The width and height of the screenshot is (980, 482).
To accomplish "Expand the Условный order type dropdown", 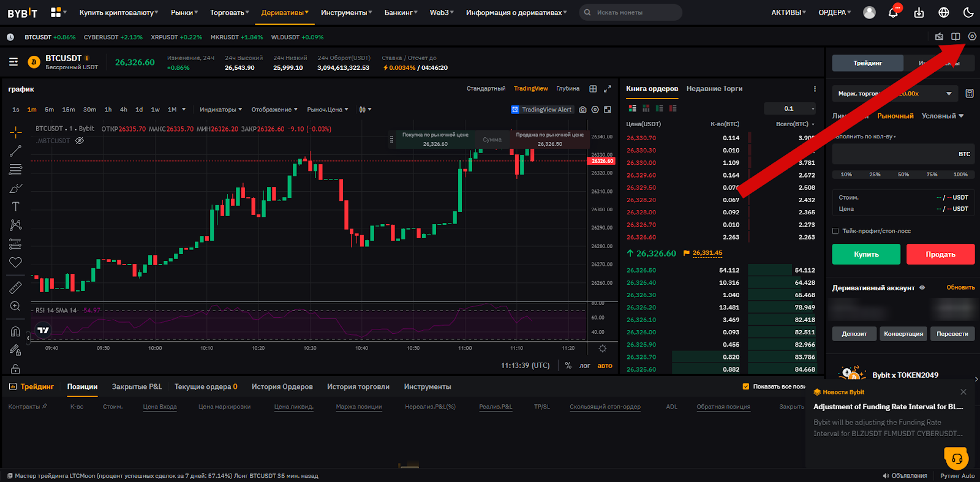I will point(943,116).
